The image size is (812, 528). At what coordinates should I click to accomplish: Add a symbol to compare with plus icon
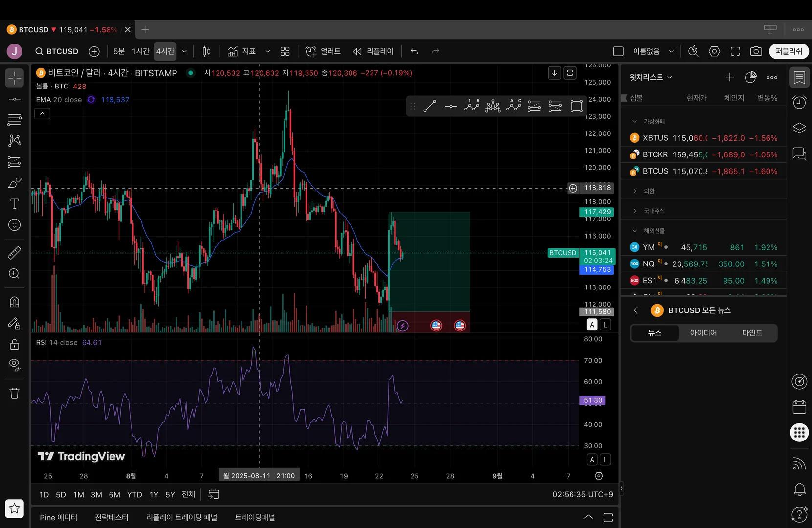(x=94, y=51)
